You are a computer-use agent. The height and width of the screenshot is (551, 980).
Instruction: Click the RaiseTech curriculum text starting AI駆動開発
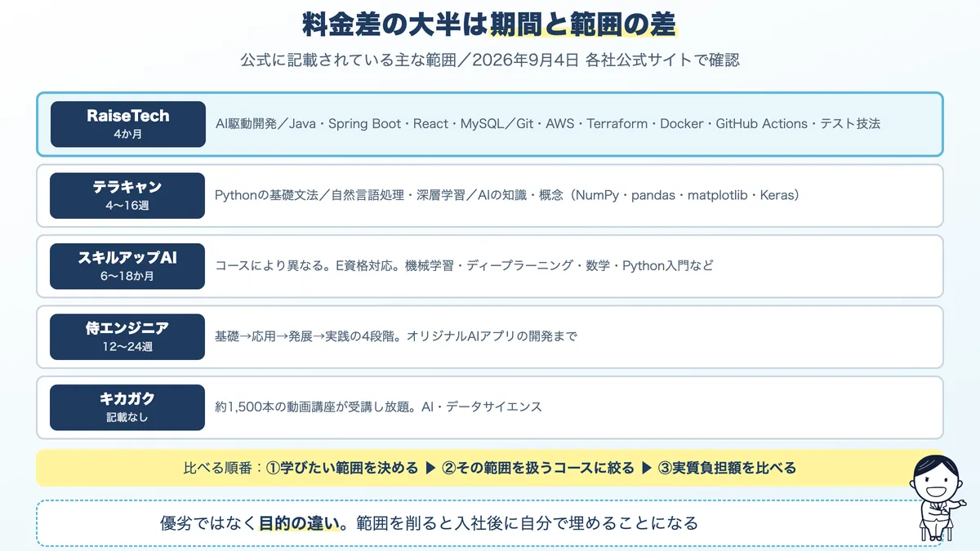[548, 124]
